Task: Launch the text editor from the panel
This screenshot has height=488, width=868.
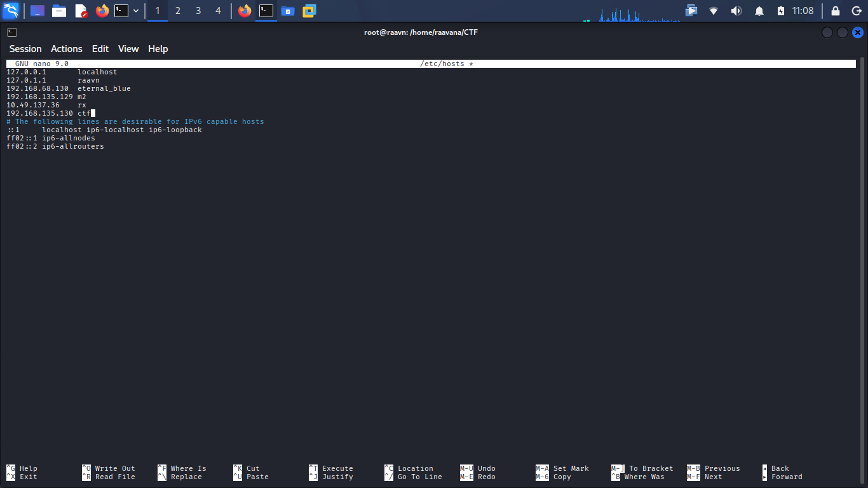Action: 81,11
